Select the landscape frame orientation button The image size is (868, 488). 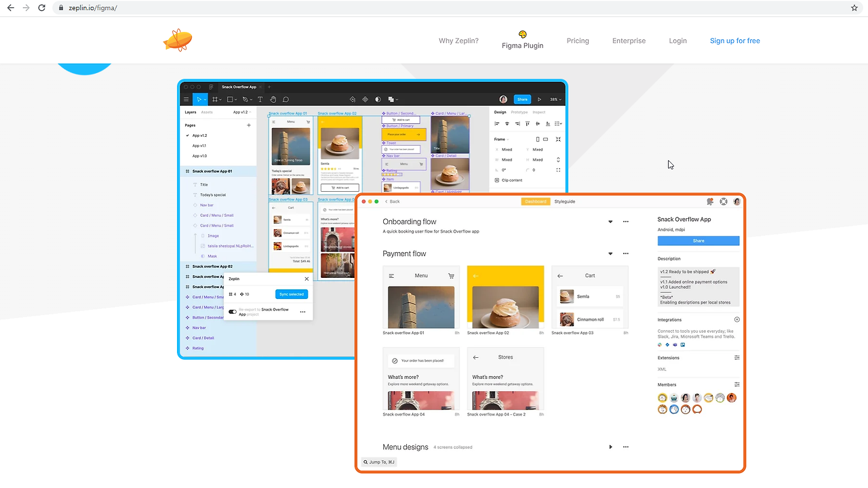point(546,139)
